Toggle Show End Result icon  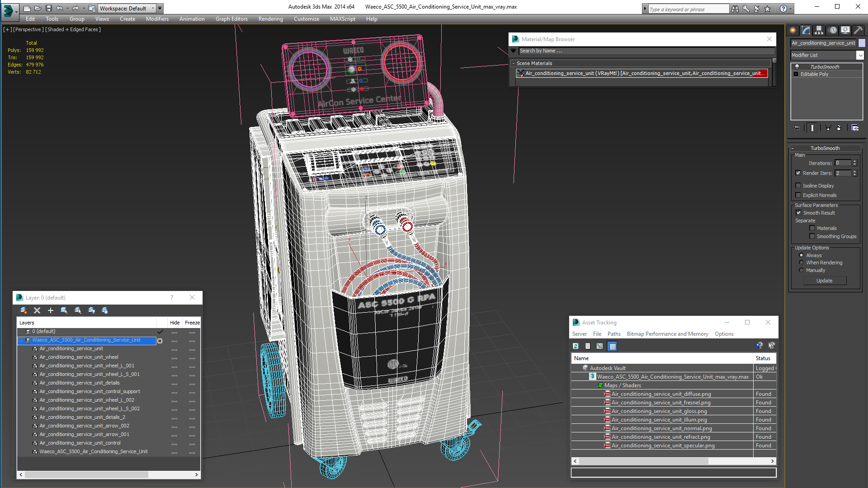pos(812,128)
